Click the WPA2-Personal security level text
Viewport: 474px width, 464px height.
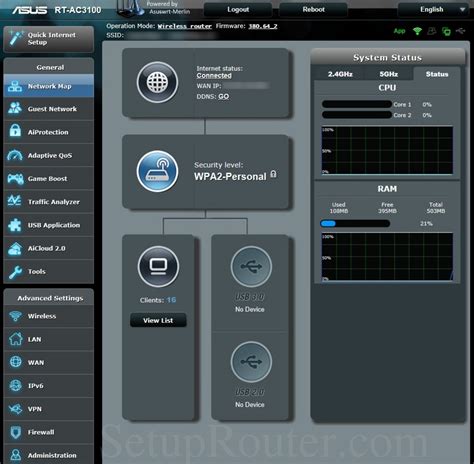tap(230, 177)
